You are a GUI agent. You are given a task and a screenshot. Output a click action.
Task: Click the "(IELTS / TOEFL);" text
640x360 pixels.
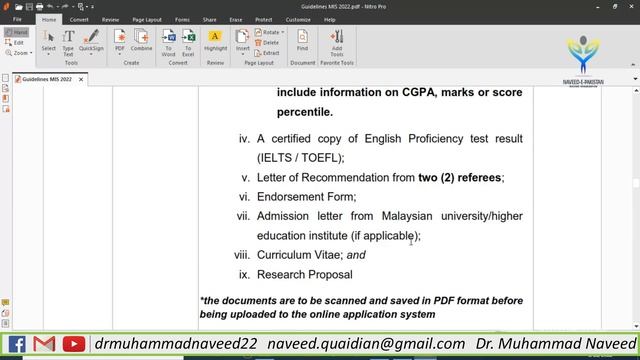[301, 158]
